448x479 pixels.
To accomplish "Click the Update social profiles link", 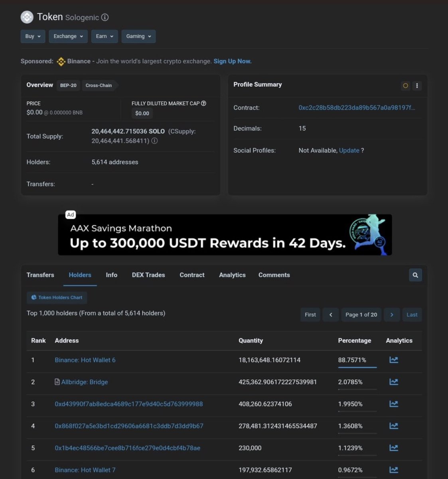I will pyautogui.click(x=349, y=150).
